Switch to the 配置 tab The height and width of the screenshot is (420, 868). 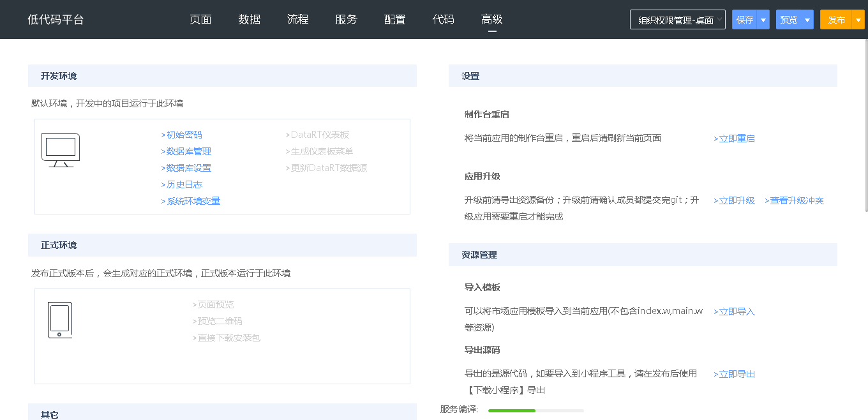pyautogui.click(x=395, y=19)
